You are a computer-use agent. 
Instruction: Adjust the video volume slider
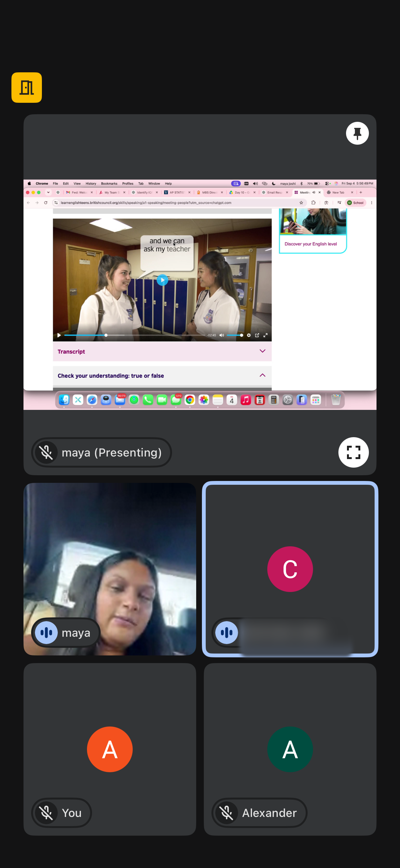click(234, 335)
